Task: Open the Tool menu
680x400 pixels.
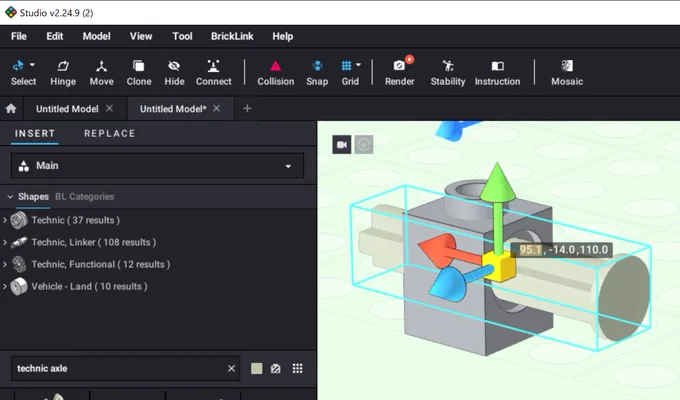Action: (182, 36)
